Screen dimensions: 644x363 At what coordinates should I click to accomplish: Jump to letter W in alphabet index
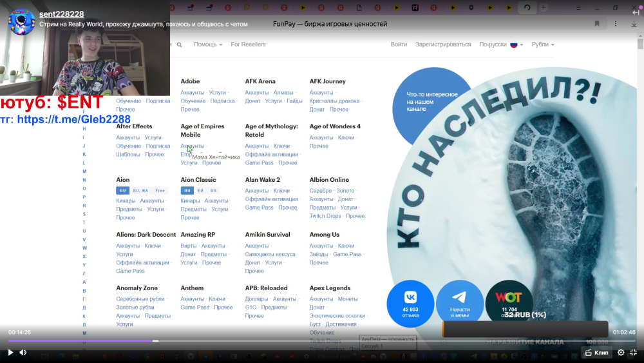(x=84, y=248)
